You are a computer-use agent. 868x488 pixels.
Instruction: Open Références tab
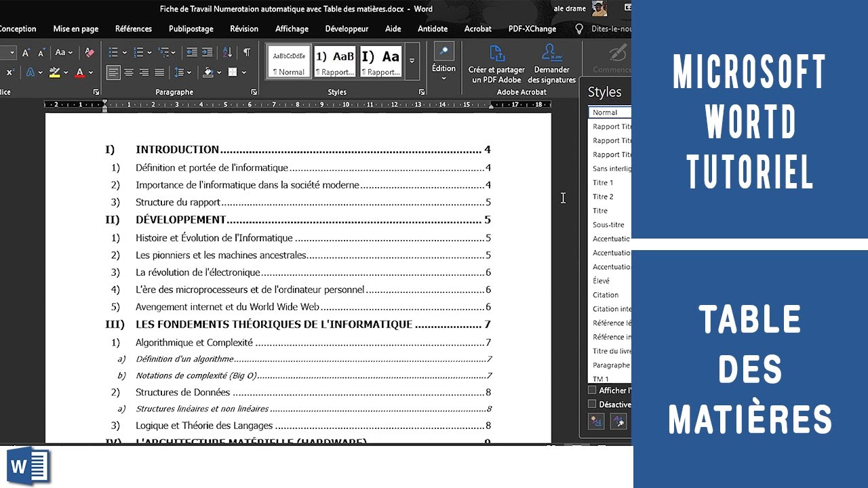pyautogui.click(x=134, y=28)
